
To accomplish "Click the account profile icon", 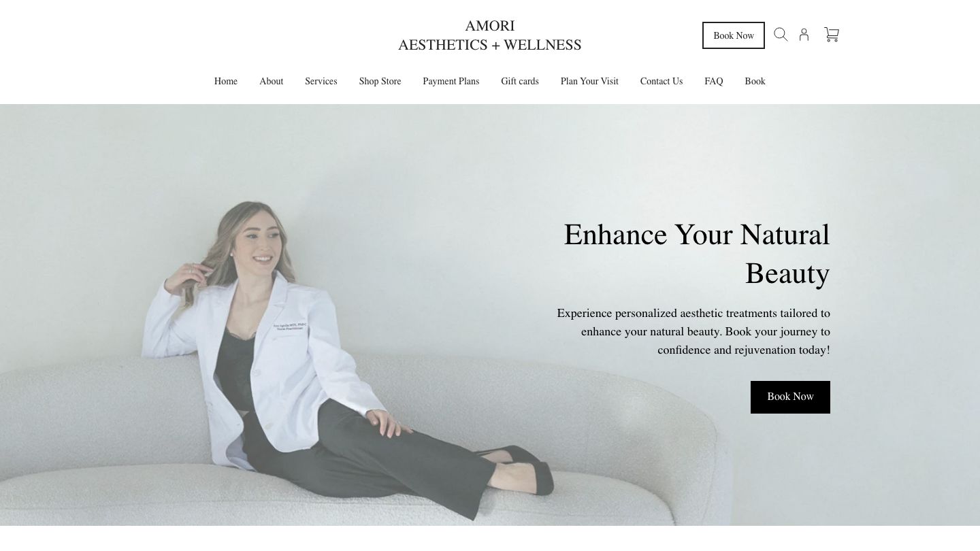I will click(x=804, y=35).
